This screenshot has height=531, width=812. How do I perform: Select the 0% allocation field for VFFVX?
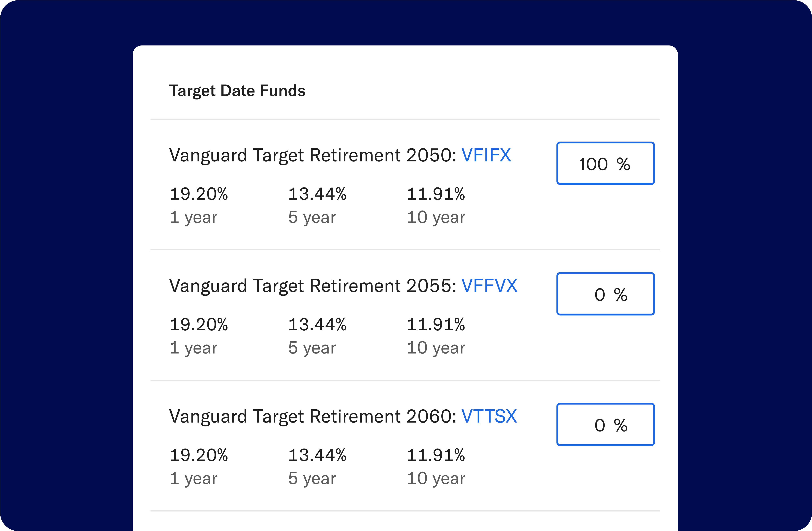[x=606, y=294]
